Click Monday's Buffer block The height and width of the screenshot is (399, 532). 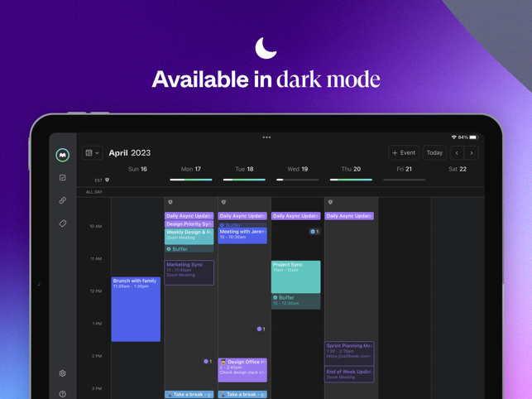pos(189,249)
